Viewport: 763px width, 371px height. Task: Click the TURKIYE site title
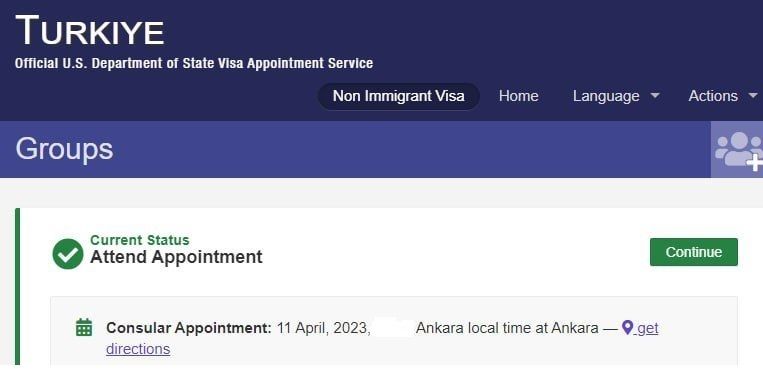click(x=90, y=31)
